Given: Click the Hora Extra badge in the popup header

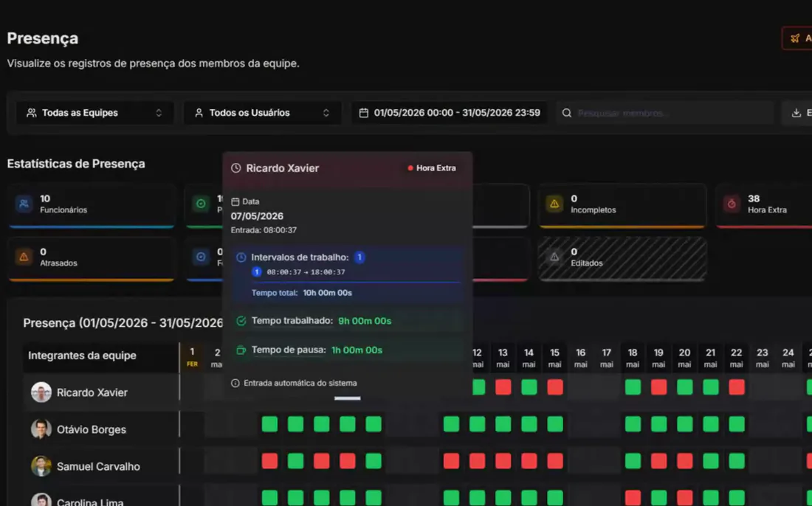Looking at the screenshot, I should click(432, 168).
